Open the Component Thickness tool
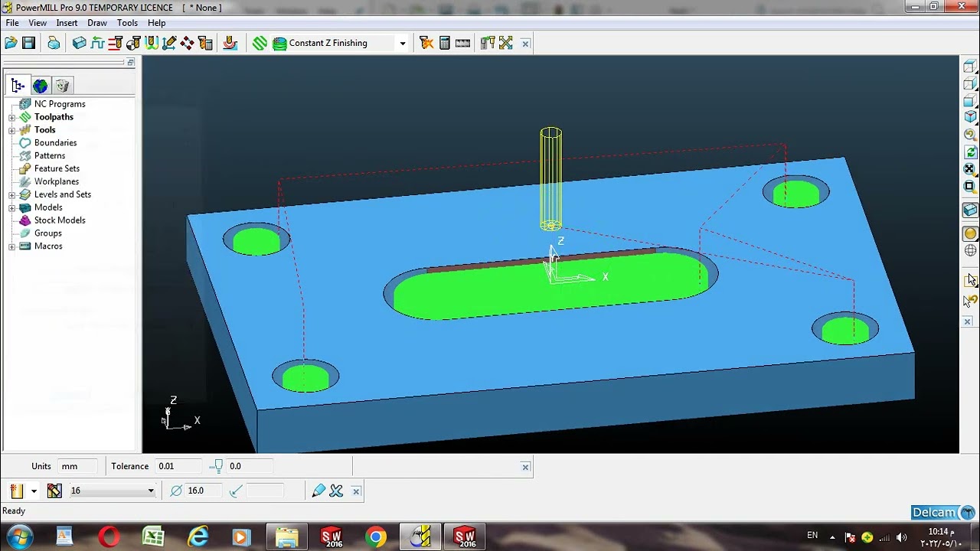Viewport: 980px width, 551px height. [230, 43]
